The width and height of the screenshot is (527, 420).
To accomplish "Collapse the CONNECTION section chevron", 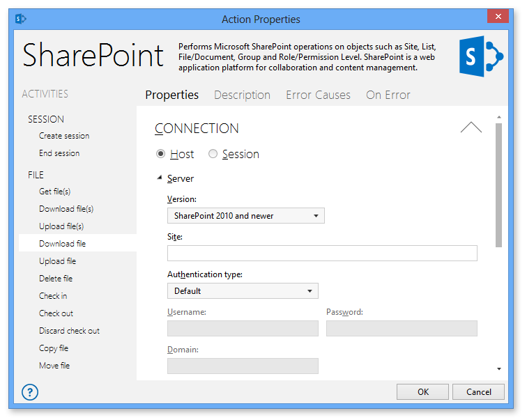I will pyautogui.click(x=471, y=127).
